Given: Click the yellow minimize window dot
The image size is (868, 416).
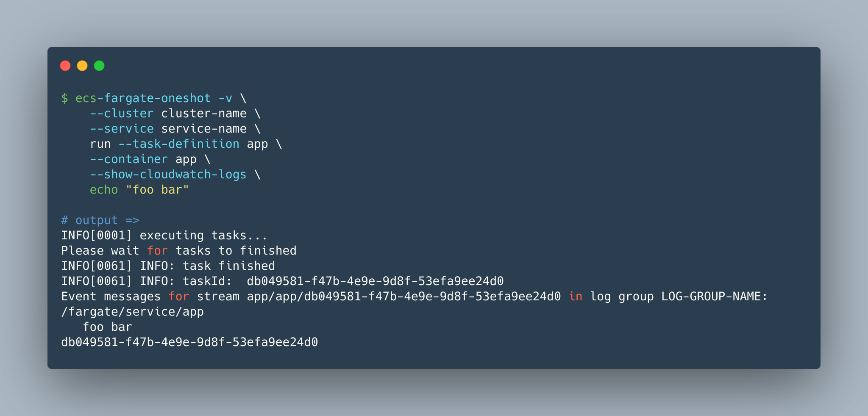Looking at the screenshot, I should click(82, 66).
